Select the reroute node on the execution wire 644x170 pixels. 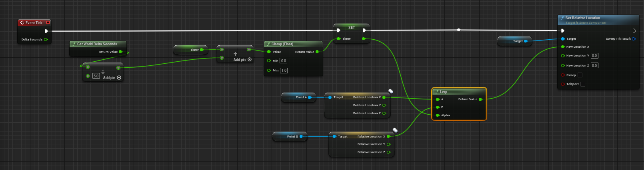pyautogui.click(x=458, y=30)
